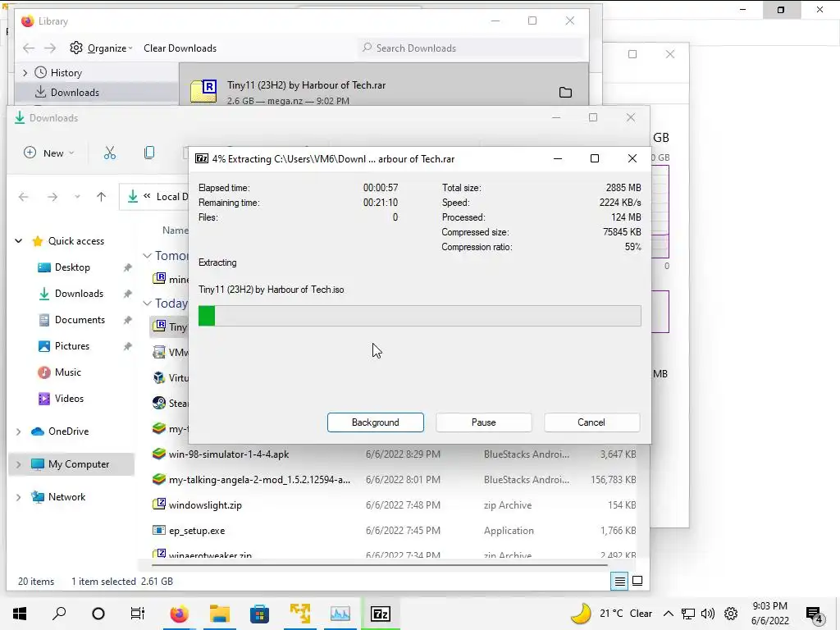Open containing folder for Tiny11 download

[565, 92]
